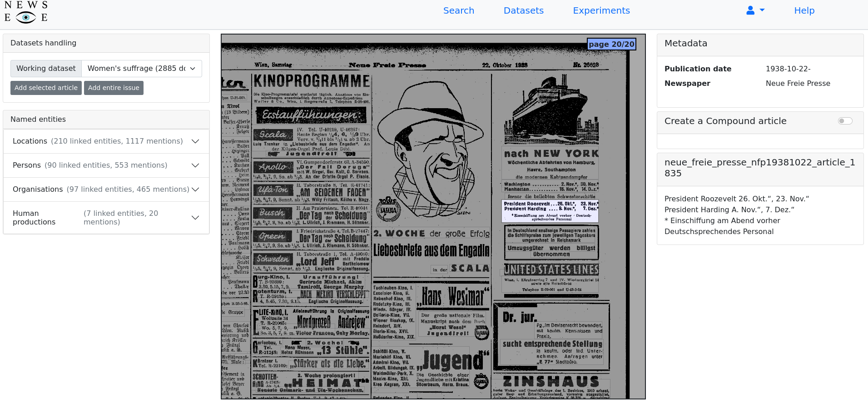Click the ocean liner illustration
The height and width of the screenshot is (404, 868).
click(551, 109)
